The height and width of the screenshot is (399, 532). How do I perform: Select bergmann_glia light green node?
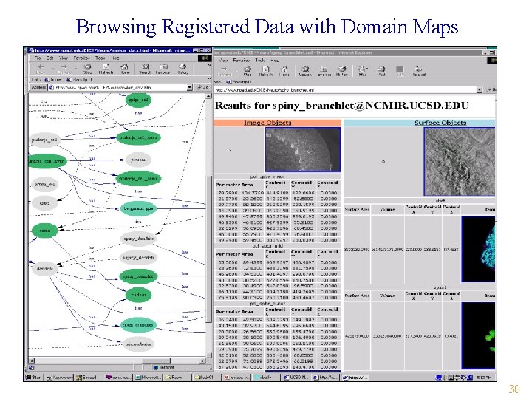click(138, 208)
